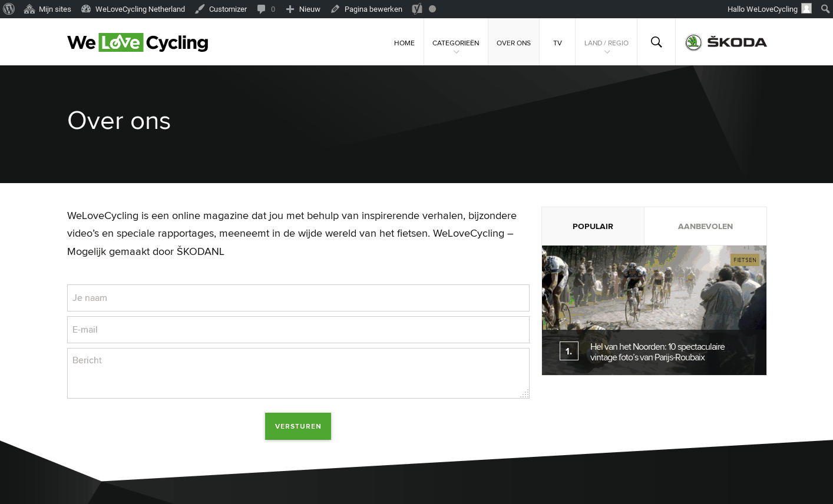
Task: Click the grey SEO status dot
Action: (432, 9)
